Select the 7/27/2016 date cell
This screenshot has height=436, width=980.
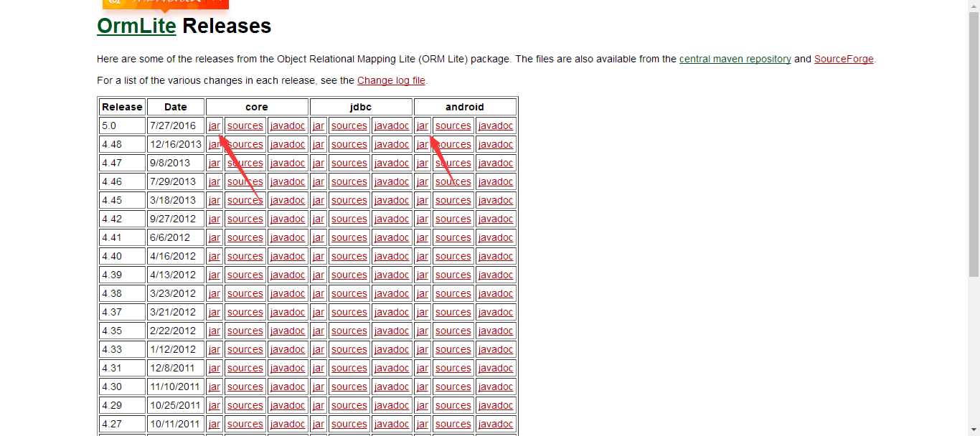click(176, 125)
